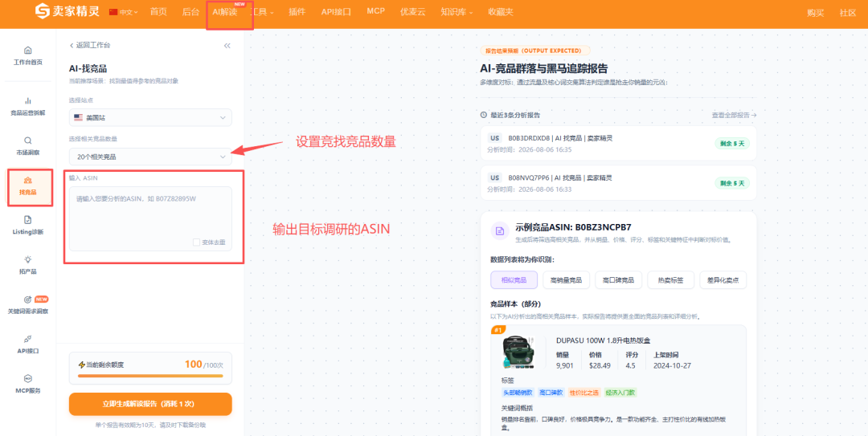
Task: Click clock icon beside 最近3条分析报告
Action: coord(484,115)
